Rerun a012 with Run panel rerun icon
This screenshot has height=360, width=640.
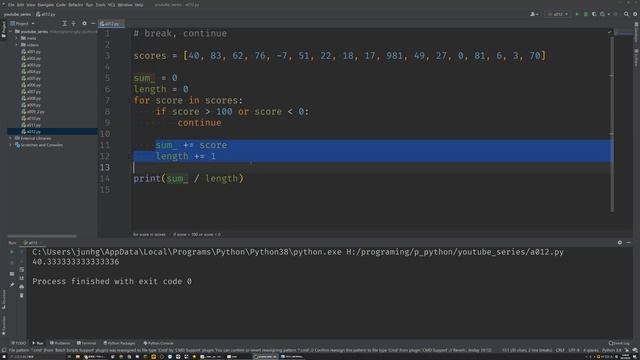[x=12, y=252]
